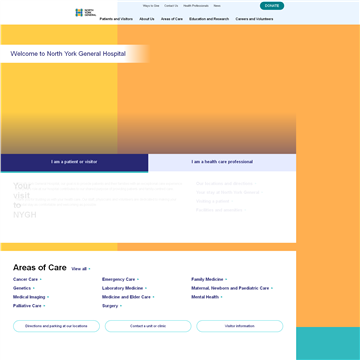The width and height of the screenshot is (360, 360).
Task: Click the Donate button
Action: tap(272, 6)
